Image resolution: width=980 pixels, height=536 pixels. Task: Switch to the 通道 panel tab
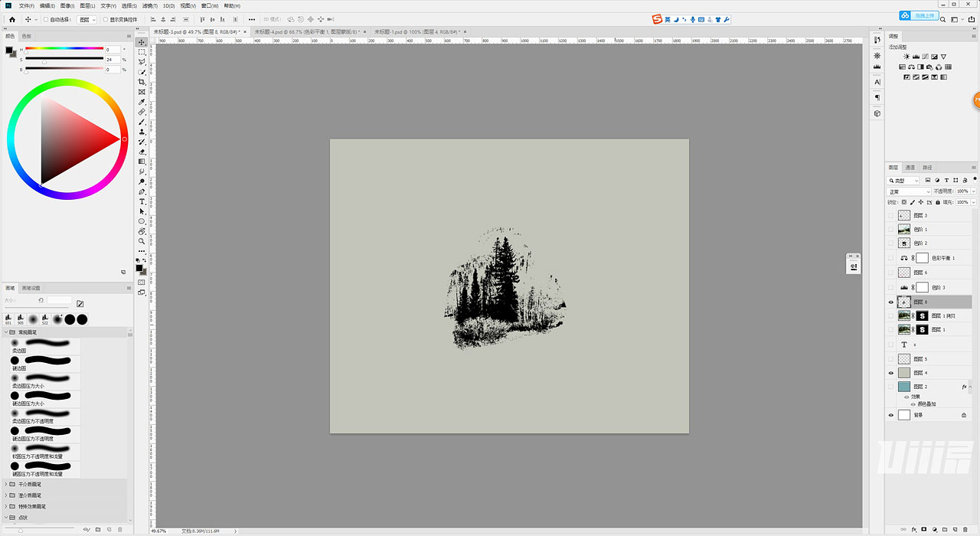coord(910,168)
